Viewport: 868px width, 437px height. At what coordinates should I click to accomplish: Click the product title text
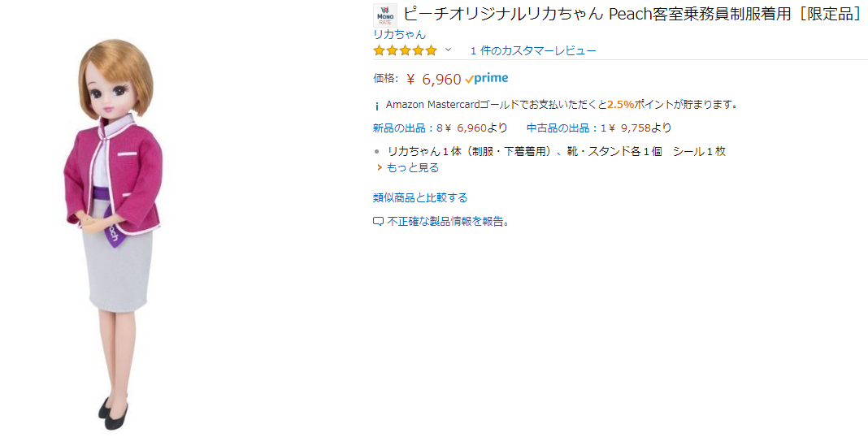(x=632, y=15)
